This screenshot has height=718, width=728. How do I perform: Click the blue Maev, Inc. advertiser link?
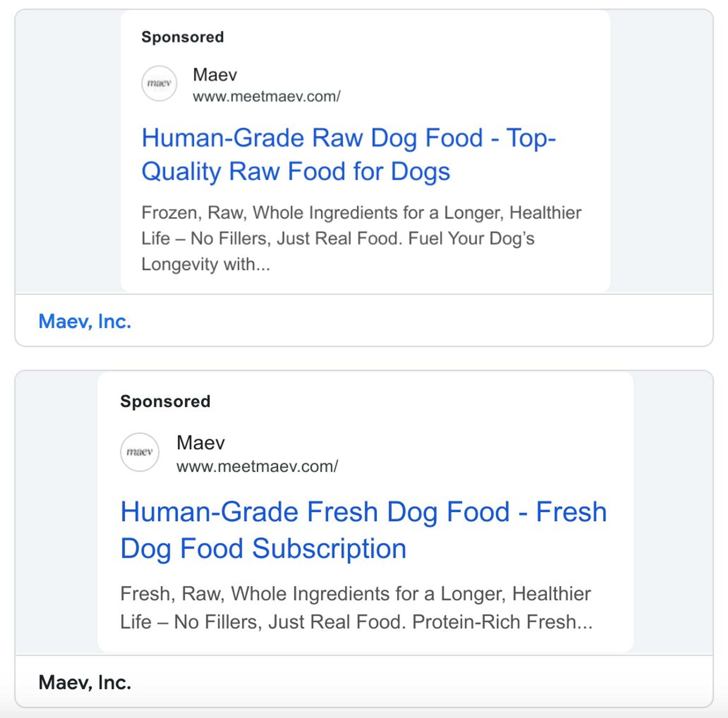(85, 322)
